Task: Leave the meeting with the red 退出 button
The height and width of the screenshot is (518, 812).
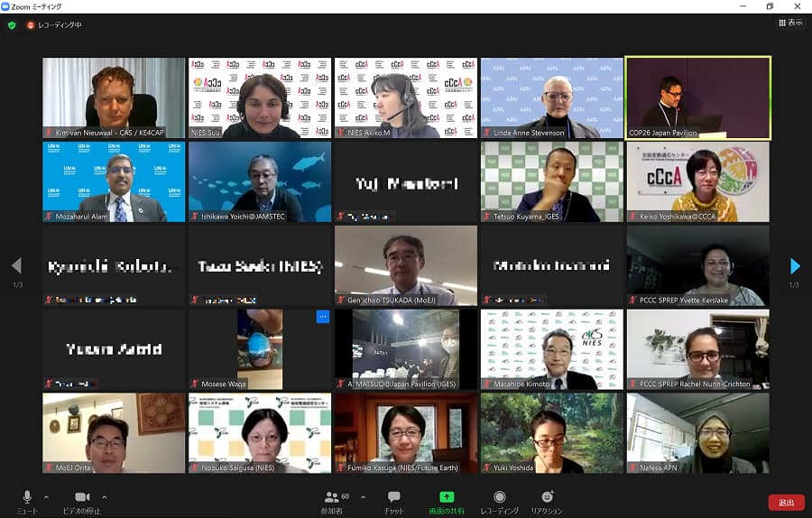Action: [x=786, y=503]
